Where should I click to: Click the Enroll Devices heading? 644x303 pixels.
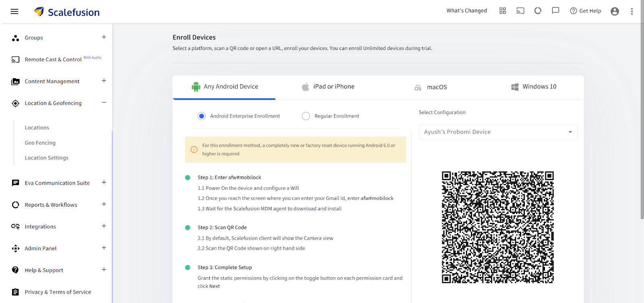(194, 37)
